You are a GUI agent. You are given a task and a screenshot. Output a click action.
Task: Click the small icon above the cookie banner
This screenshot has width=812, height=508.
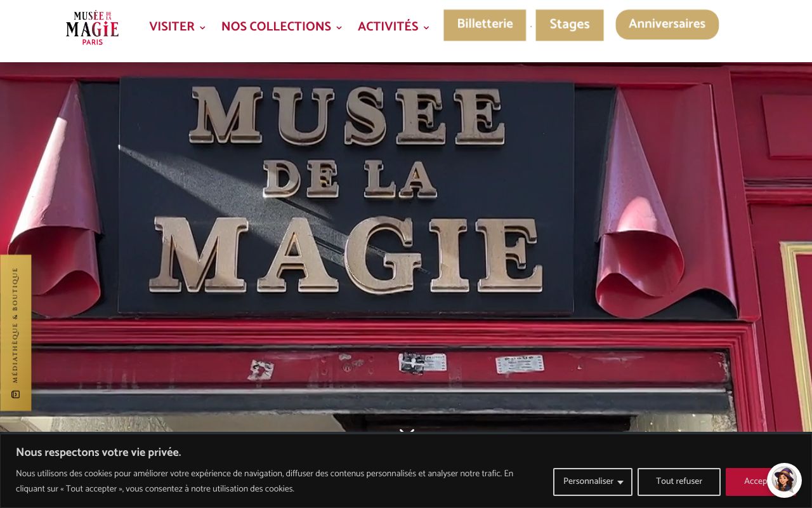(x=407, y=432)
